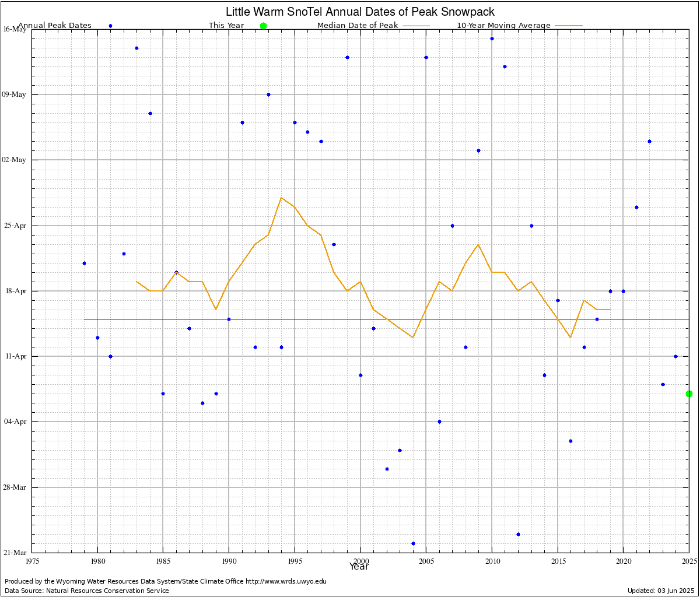
Task: Click the '25-Apr' y-axis label
Action: (16, 226)
